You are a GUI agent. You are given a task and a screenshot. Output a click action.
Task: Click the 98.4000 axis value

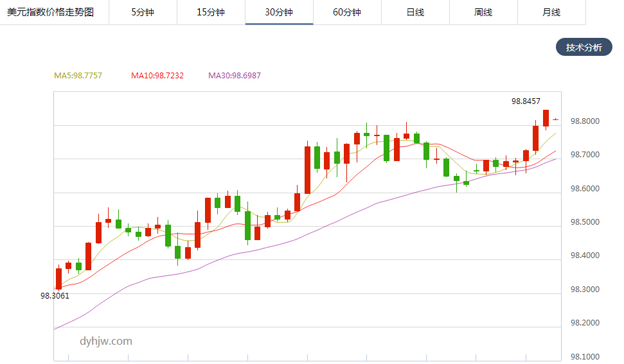(x=585, y=256)
